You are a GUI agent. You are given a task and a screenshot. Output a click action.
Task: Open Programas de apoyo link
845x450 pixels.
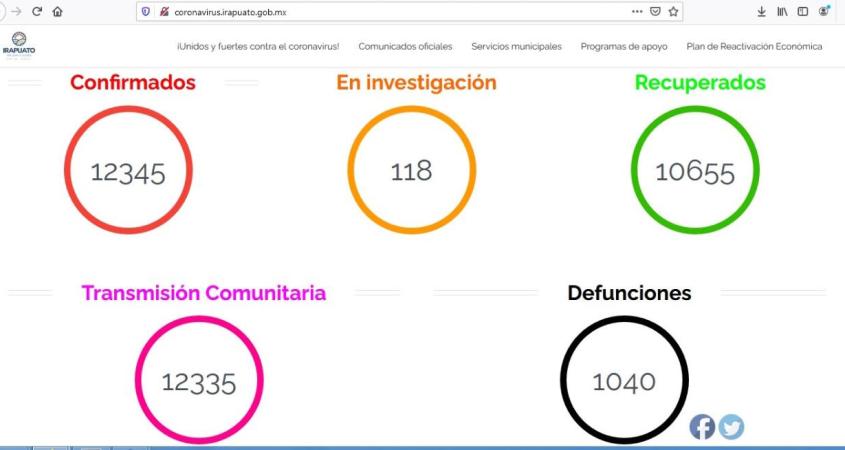pos(623,47)
